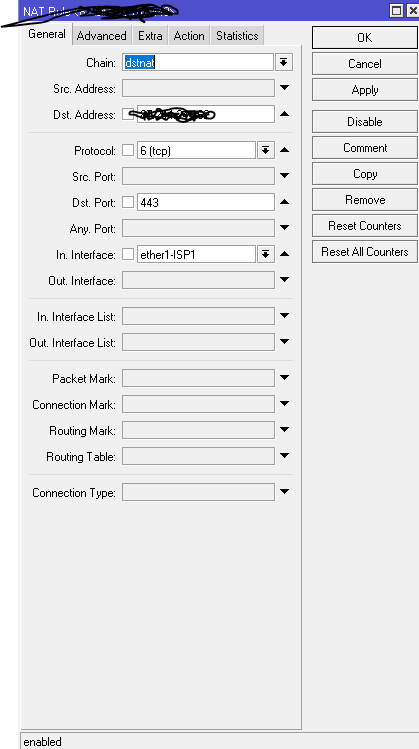View the Statistics tab

click(237, 36)
